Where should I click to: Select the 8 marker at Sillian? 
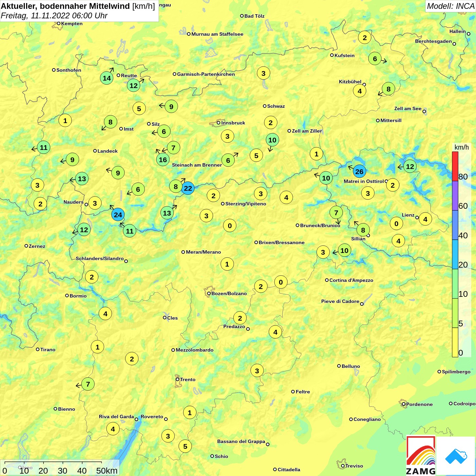[x=363, y=230]
